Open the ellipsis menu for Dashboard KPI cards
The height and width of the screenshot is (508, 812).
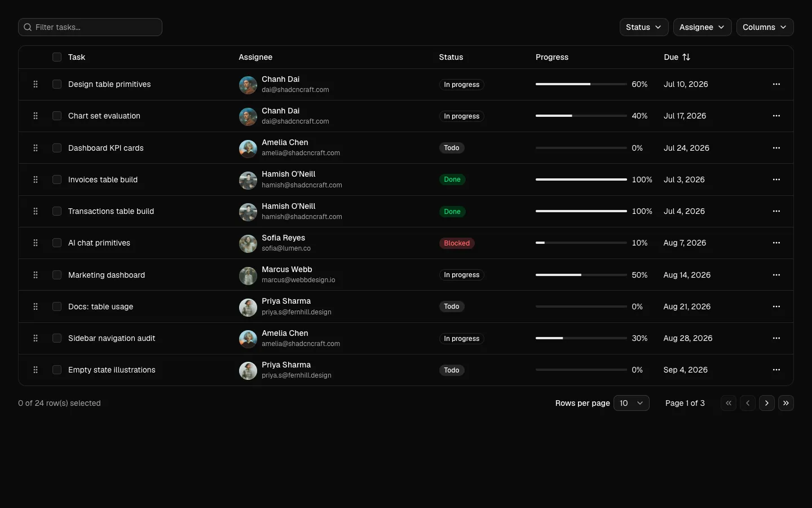pos(776,148)
